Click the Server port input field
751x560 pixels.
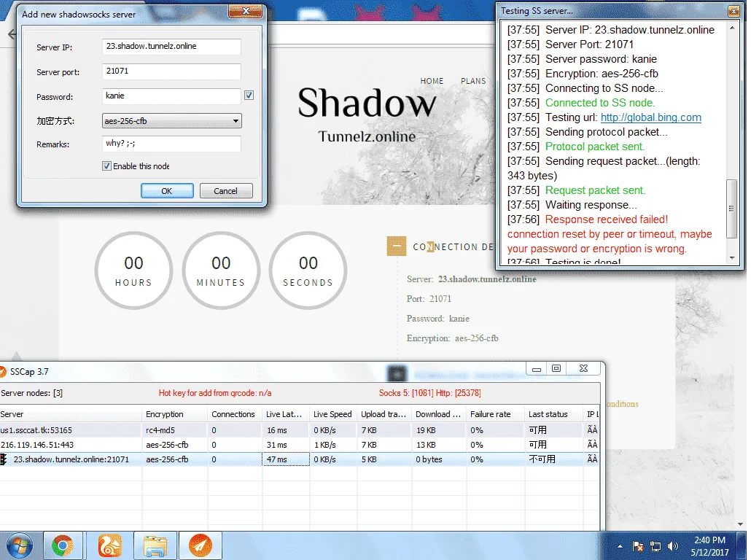tap(171, 71)
